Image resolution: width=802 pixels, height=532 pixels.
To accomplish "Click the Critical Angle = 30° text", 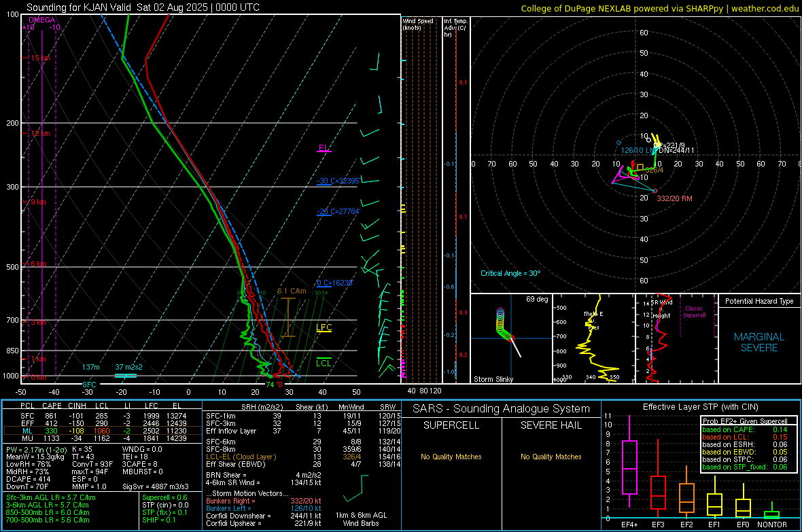I will coord(510,273).
